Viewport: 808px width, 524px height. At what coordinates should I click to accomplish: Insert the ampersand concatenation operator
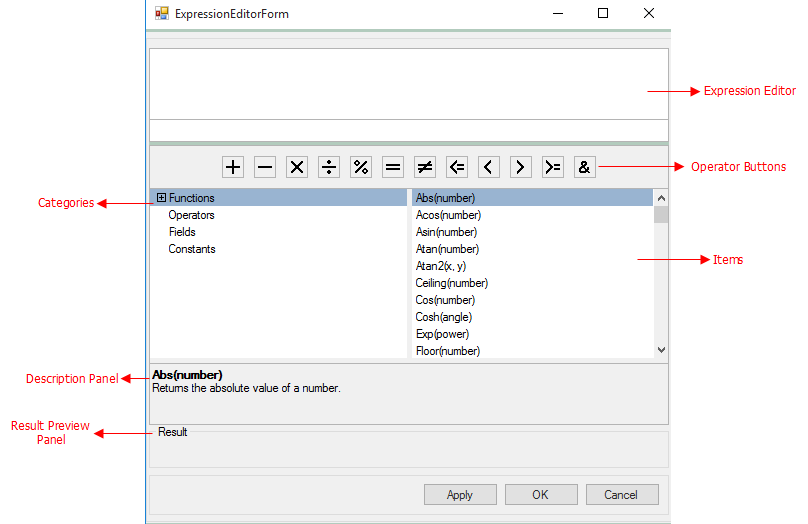click(584, 167)
